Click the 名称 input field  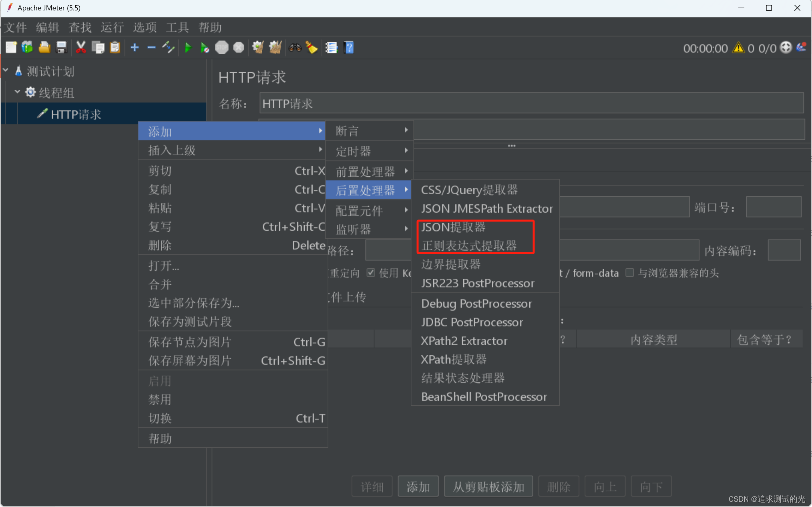point(531,103)
